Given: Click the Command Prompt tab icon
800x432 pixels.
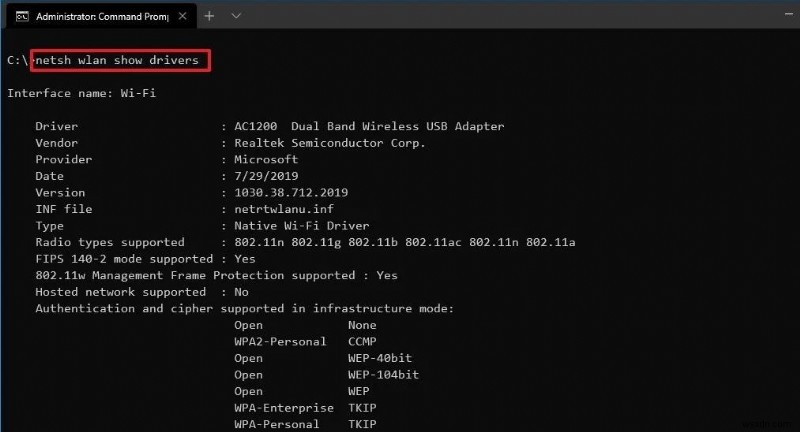Looking at the screenshot, I should click(22, 17).
